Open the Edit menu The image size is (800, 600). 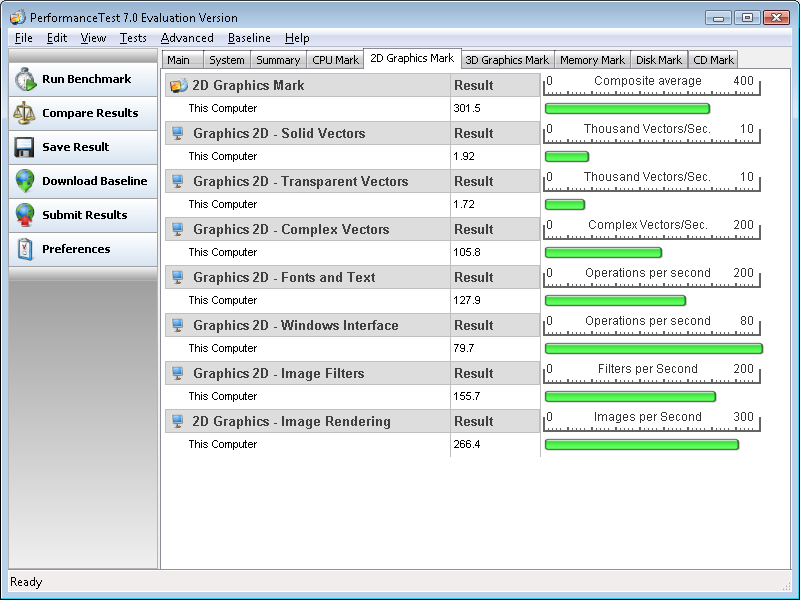point(57,38)
